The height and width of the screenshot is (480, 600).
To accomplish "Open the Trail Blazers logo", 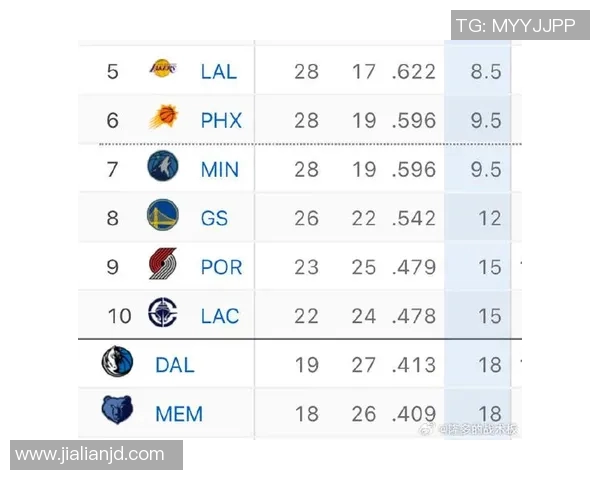I will click(x=163, y=265).
